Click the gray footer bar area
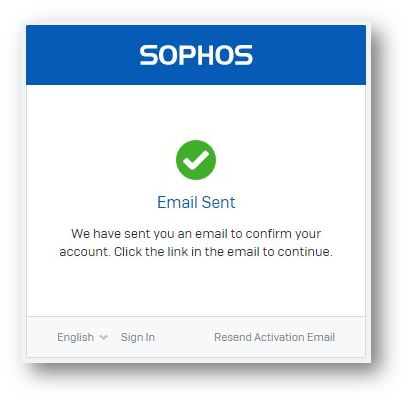 [x=196, y=337]
